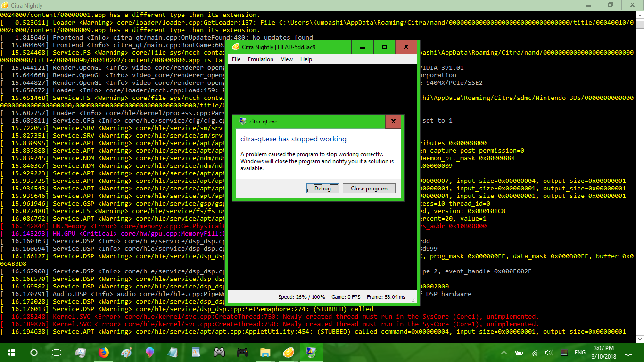
Task: Open the notepad taskbar icon
Action: click(173, 353)
